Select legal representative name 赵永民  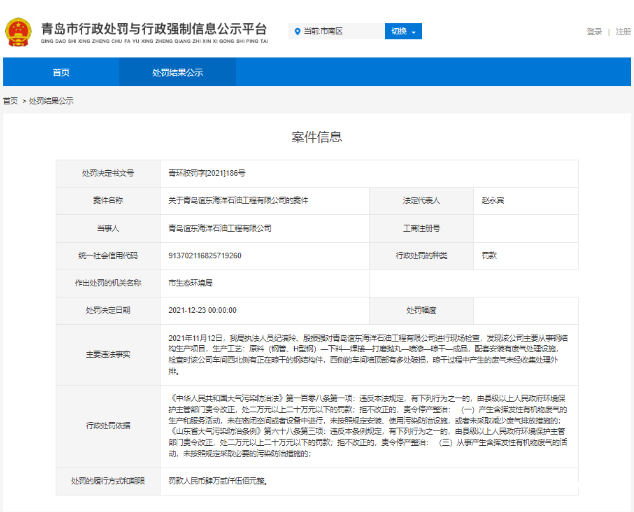tap(492, 201)
